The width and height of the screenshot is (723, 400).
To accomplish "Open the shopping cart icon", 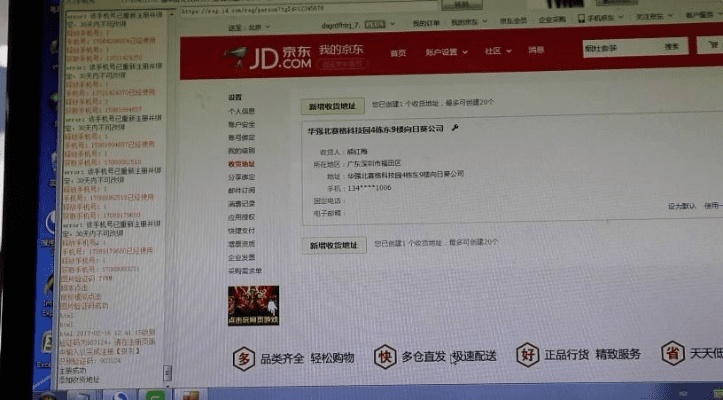I will click(713, 45).
